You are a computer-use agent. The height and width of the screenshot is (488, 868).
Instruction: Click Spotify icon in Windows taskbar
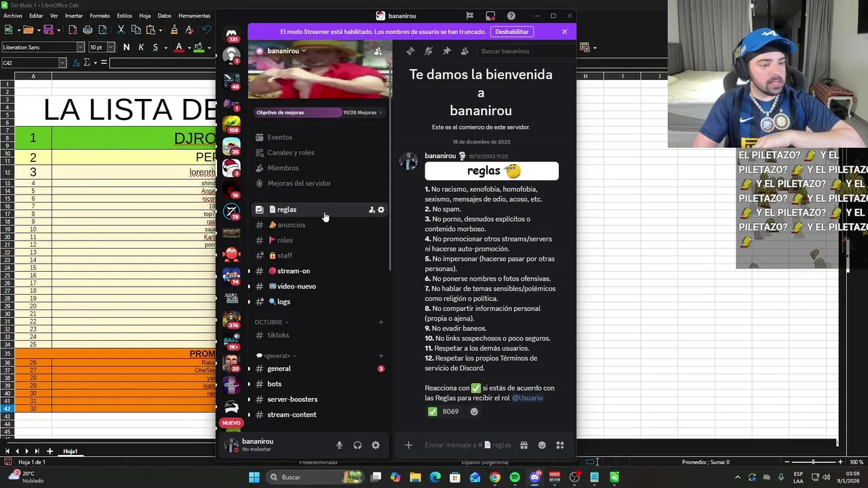coord(515,477)
